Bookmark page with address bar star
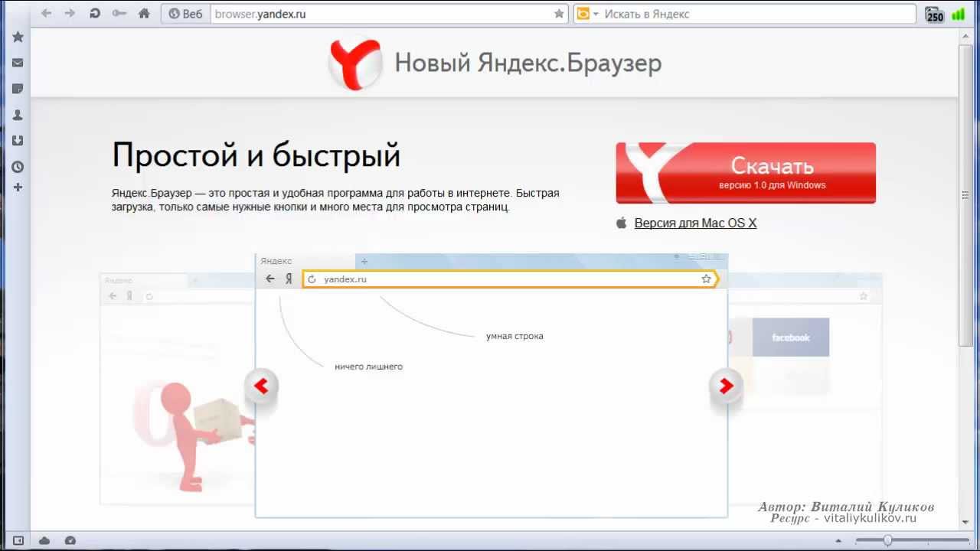Viewport: 980px width, 551px height. pyautogui.click(x=559, y=14)
